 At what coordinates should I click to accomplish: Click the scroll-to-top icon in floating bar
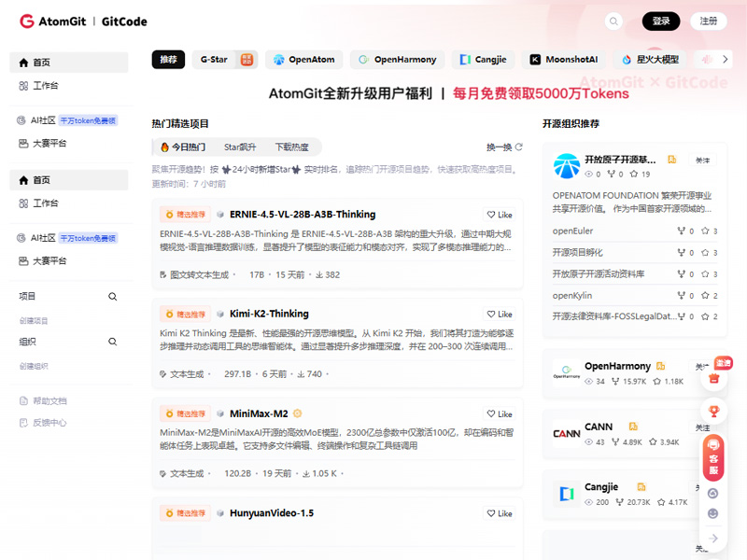click(x=713, y=493)
